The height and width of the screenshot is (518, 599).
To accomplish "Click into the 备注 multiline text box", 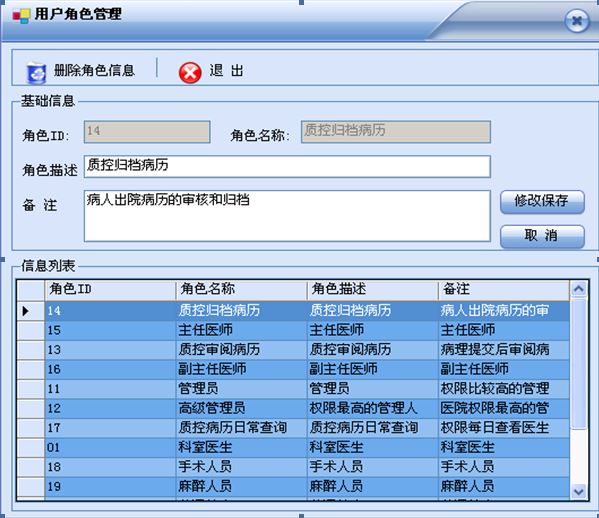I will point(287,216).
